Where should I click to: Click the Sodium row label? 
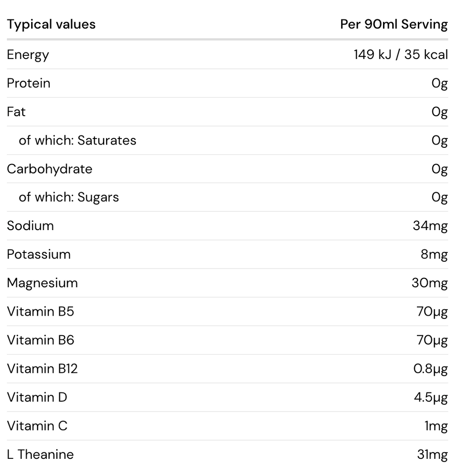30,226
